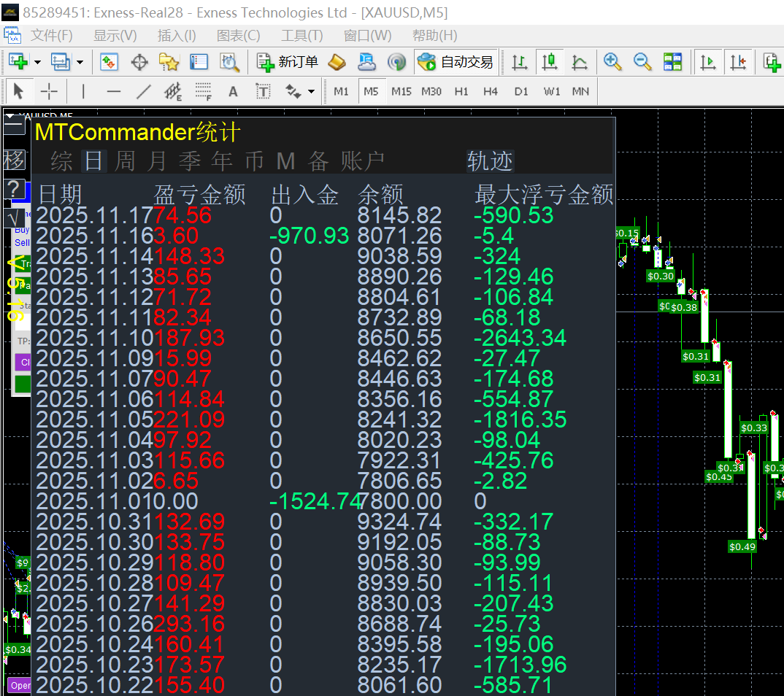Open the 图表(C) menu
The height and width of the screenshot is (696, 784).
click(238, 36)
